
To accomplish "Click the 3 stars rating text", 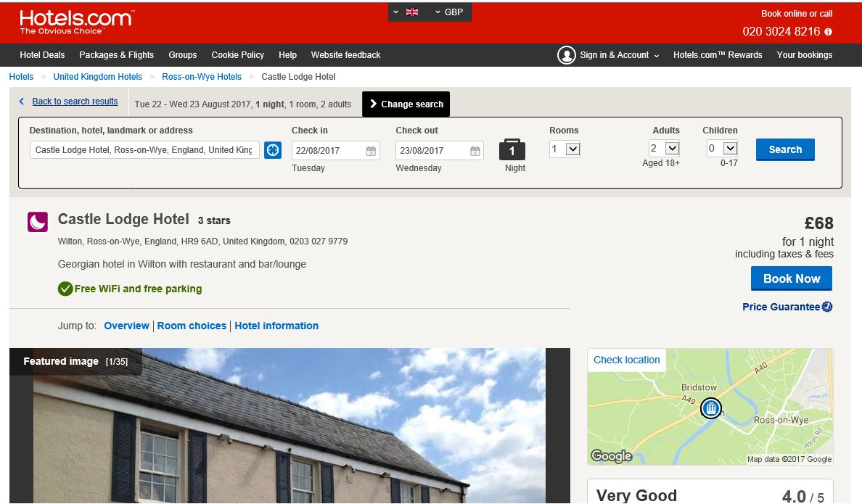I will [214, 221].
